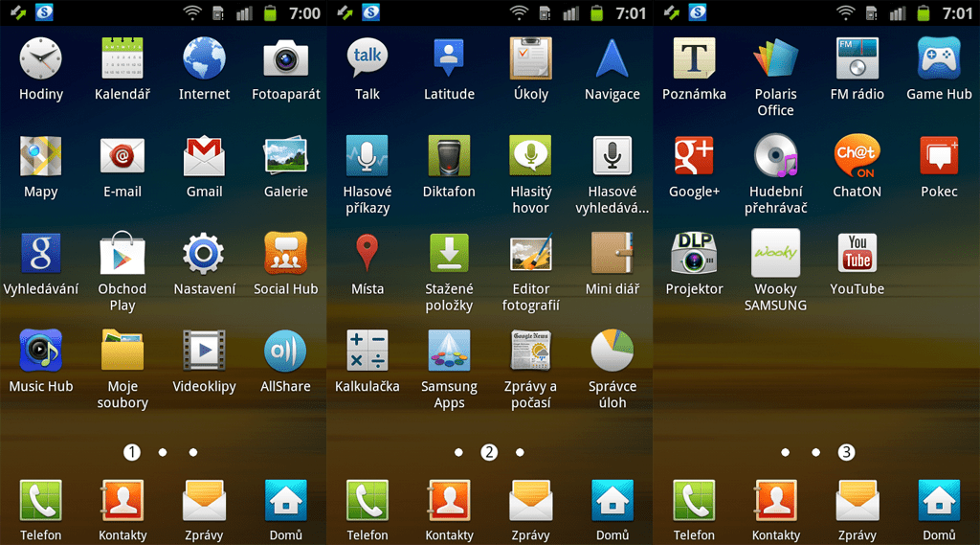The height and width of the screenshot is (545, 980).
Task: Launch Wooky SAMSUNG app
Action: tap(775, 254)
